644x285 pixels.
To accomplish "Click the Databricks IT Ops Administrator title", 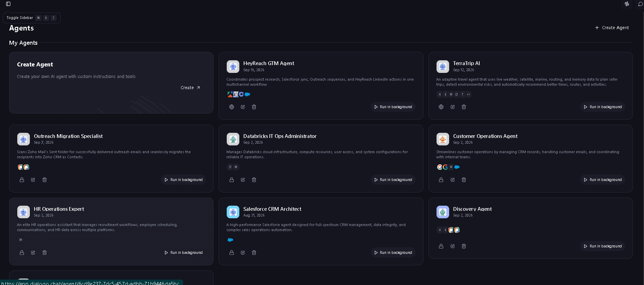I will click(280, 136).
